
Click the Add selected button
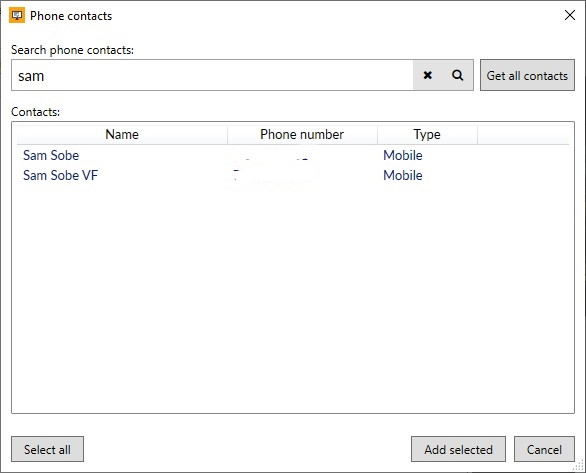[x=458, y=449]
